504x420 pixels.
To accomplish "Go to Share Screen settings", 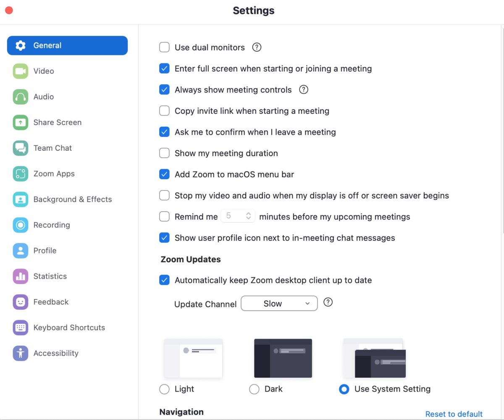I will (x=67, y=123).
